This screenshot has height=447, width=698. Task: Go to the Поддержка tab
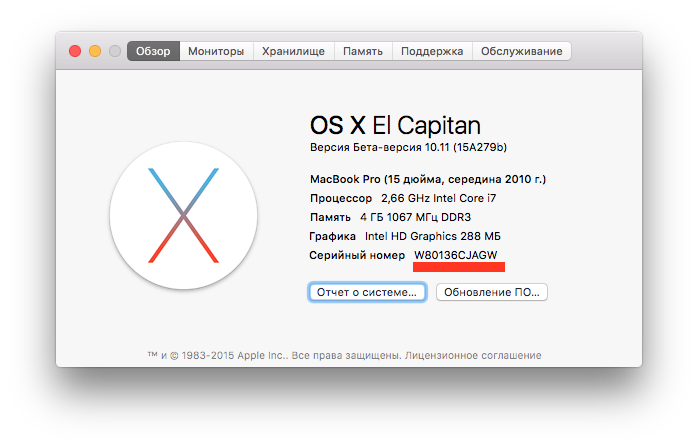pyautogui.click(x=432, y=51)
